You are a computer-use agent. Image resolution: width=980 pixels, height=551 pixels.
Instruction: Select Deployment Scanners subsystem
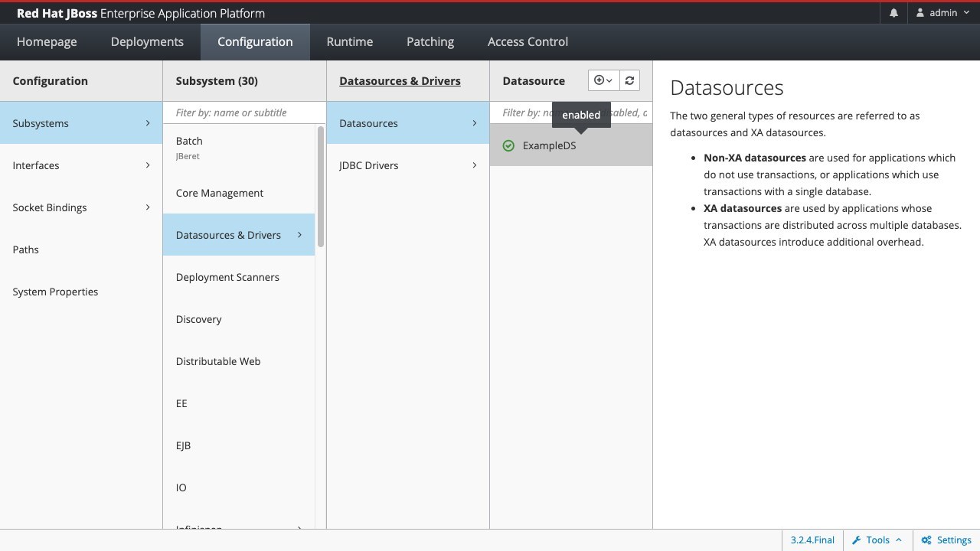click(239, 277)
